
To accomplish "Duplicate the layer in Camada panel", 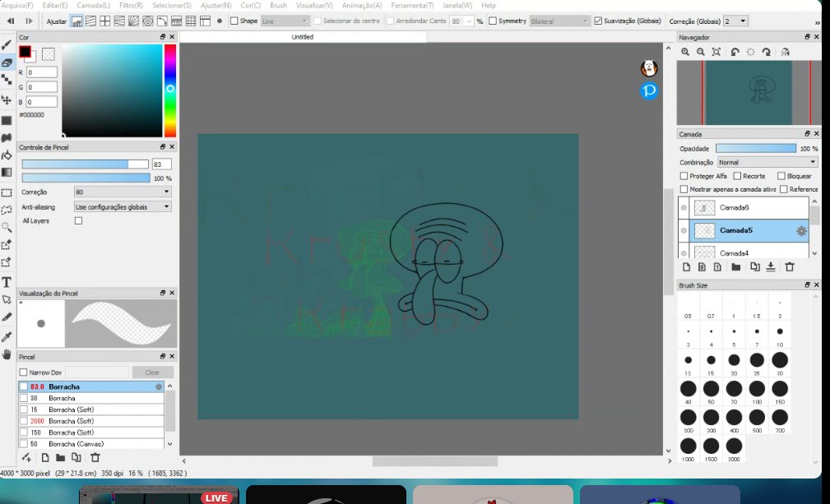I will (755, 267).
